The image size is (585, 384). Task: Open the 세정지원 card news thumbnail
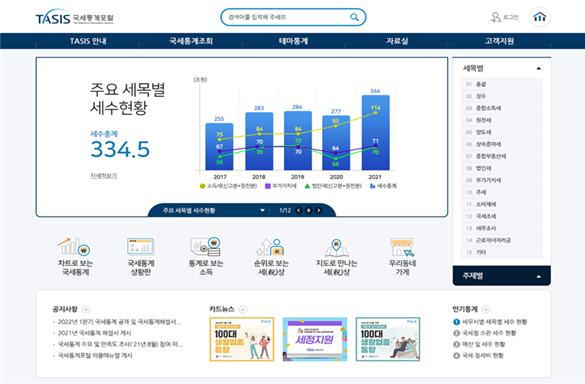(315, 339)
